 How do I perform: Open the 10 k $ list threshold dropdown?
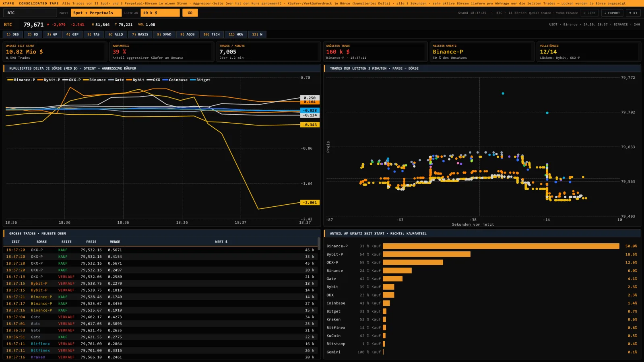(160, 13)
